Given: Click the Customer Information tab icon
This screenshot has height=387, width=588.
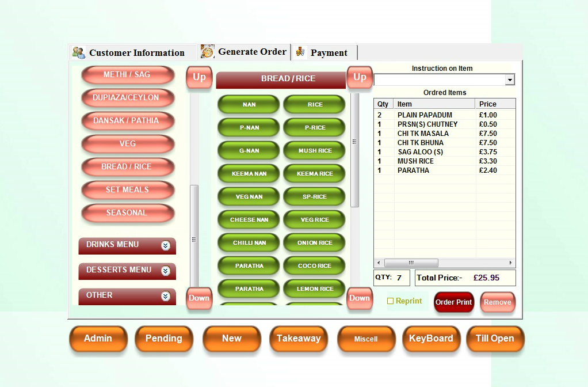Looking at the screenshot, I should coord(78,52).
